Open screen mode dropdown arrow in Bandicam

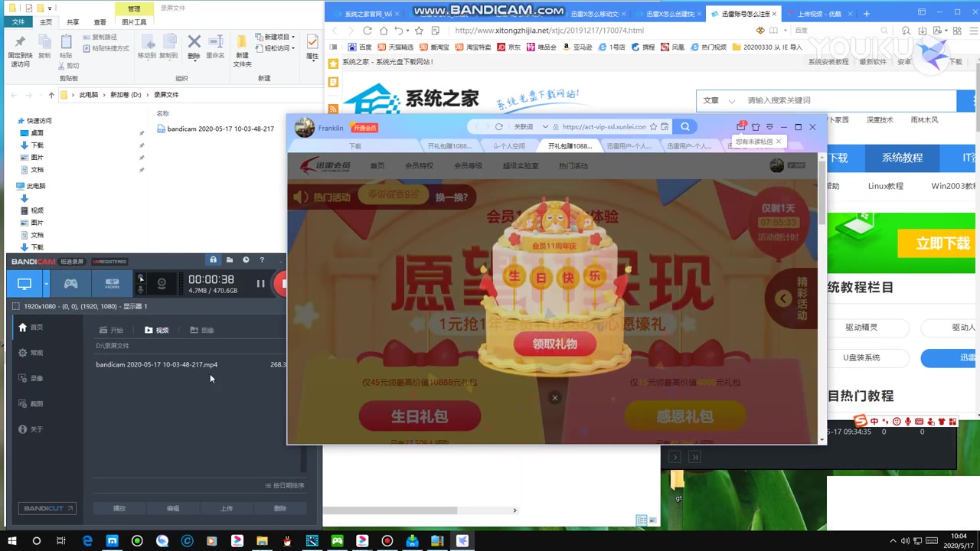[46, 284]
